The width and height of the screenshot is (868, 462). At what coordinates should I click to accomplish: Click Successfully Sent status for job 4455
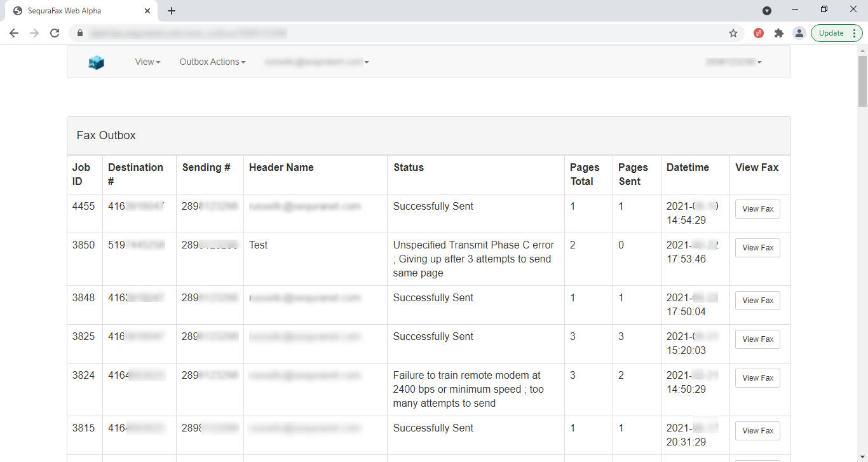433,207
